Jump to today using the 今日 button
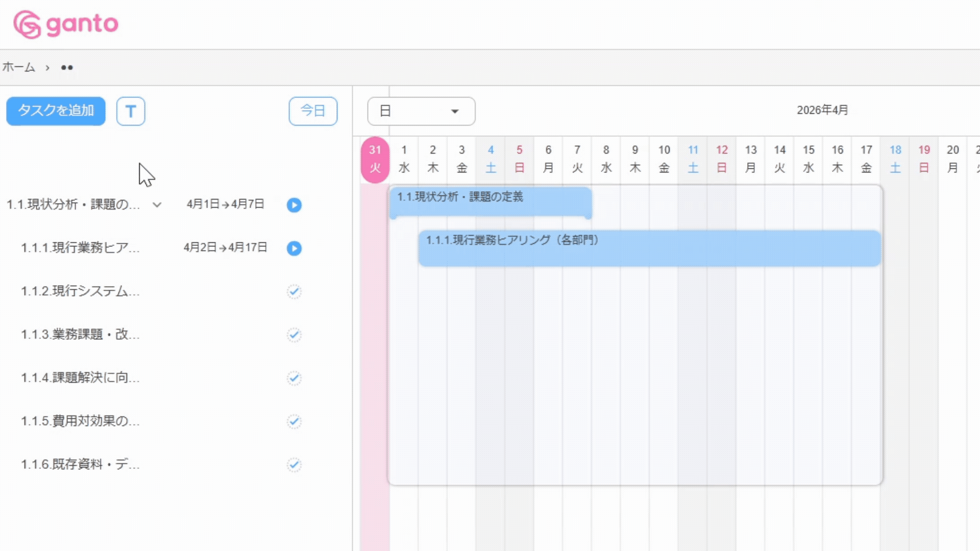 (x=313, y=111)
